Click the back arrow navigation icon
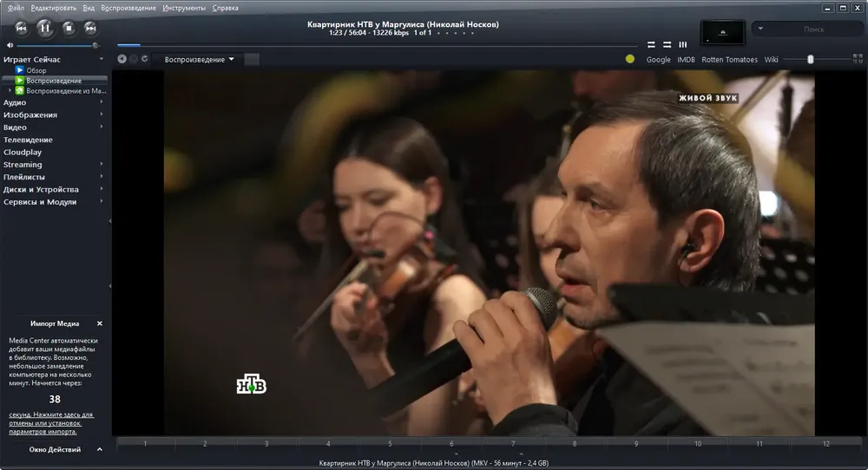Image resolution: width=868 pixels, height=470 pixels. tap(122, 59)
